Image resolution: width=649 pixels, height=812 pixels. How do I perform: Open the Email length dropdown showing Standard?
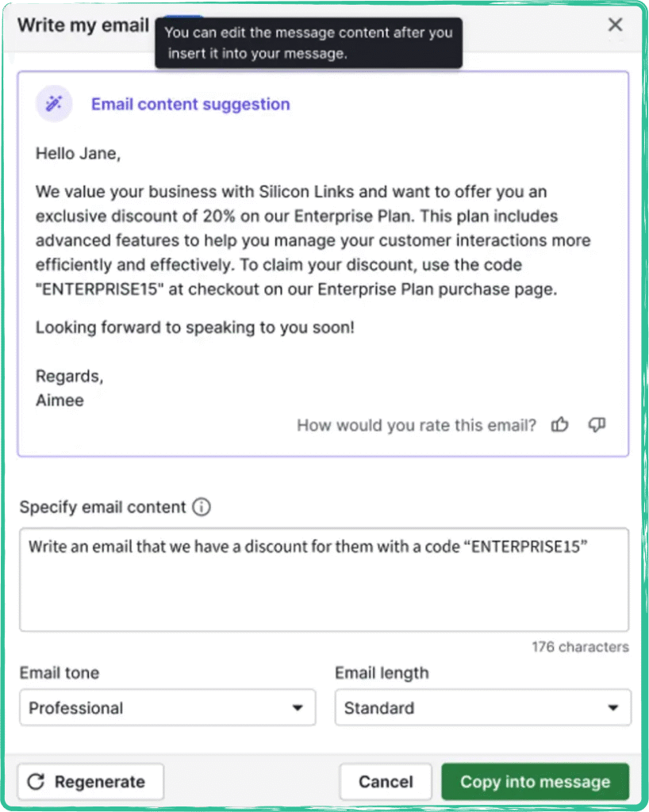pyautogui.click(x=482, y=707)
